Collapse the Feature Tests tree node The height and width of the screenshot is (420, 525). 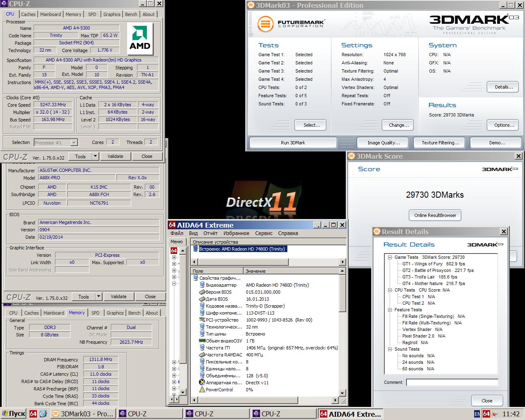pyautogui.click(x=390, y=310)
